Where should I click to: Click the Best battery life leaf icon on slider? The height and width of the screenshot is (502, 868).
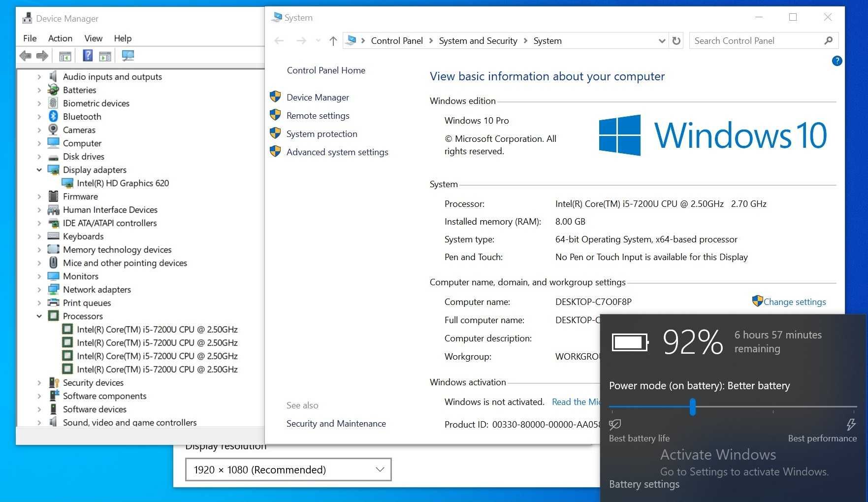[615, 424]
